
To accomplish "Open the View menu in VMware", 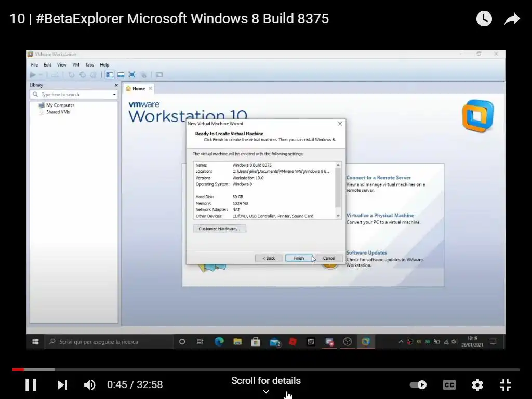I will tap(62, 64).
